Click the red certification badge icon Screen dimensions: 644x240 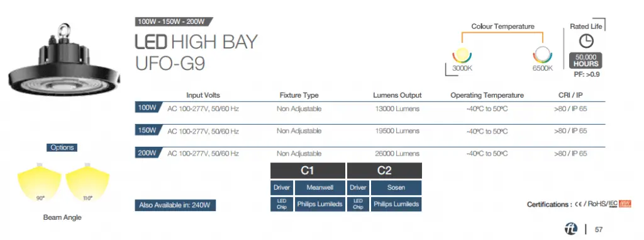coord(625,203)
